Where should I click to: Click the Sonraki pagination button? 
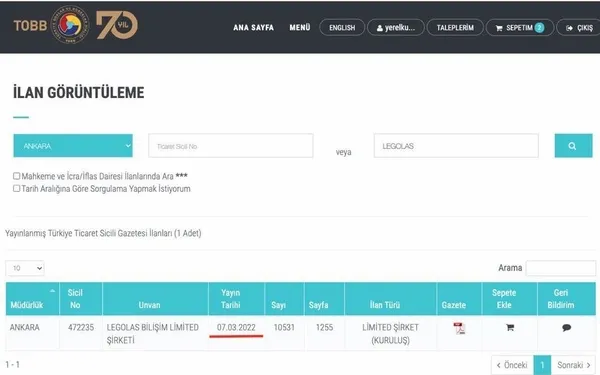coord(574,365)
